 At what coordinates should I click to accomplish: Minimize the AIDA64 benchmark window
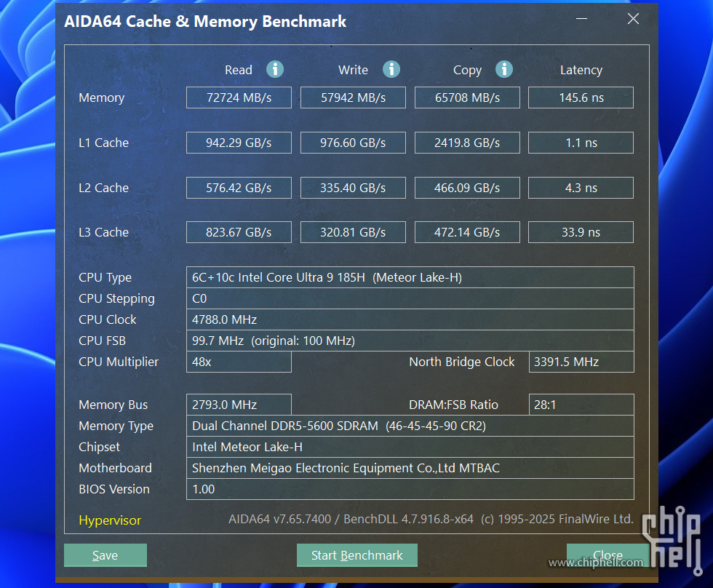tap(581, 19)
